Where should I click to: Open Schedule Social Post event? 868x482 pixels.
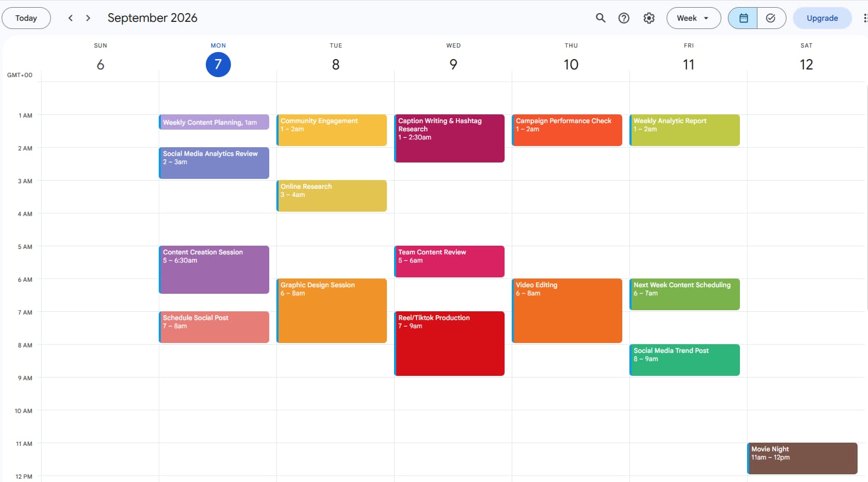(214, 327)
